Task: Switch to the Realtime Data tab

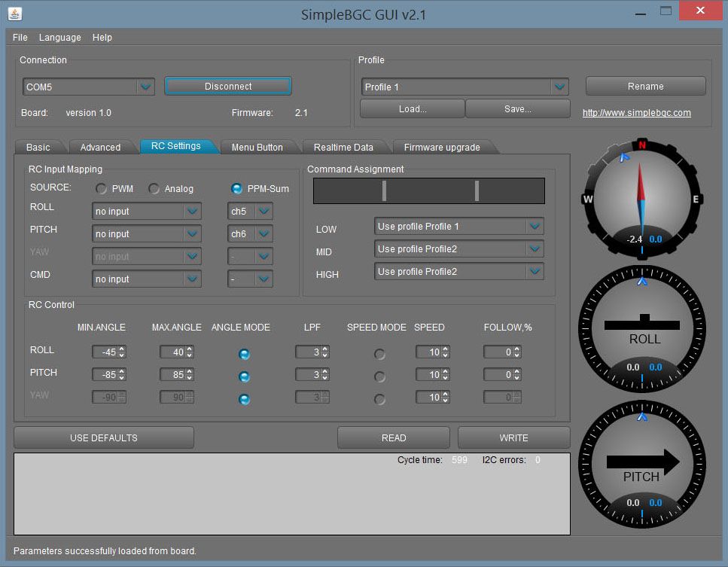Action: (x=346, y=146)
